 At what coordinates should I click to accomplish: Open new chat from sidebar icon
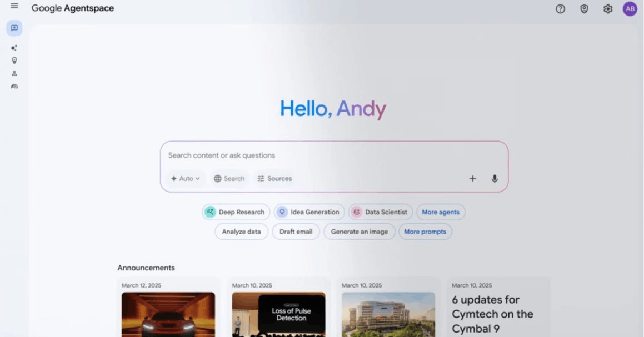coord(14,28)
